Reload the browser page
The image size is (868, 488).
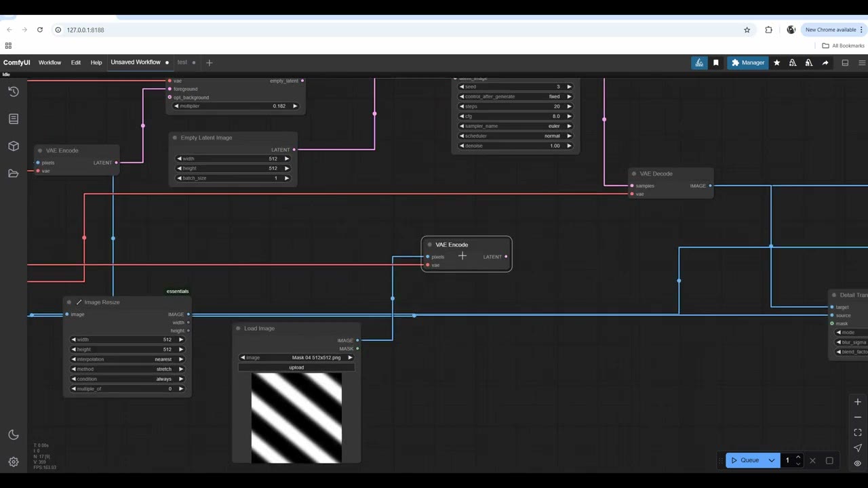tap(40, 30)
